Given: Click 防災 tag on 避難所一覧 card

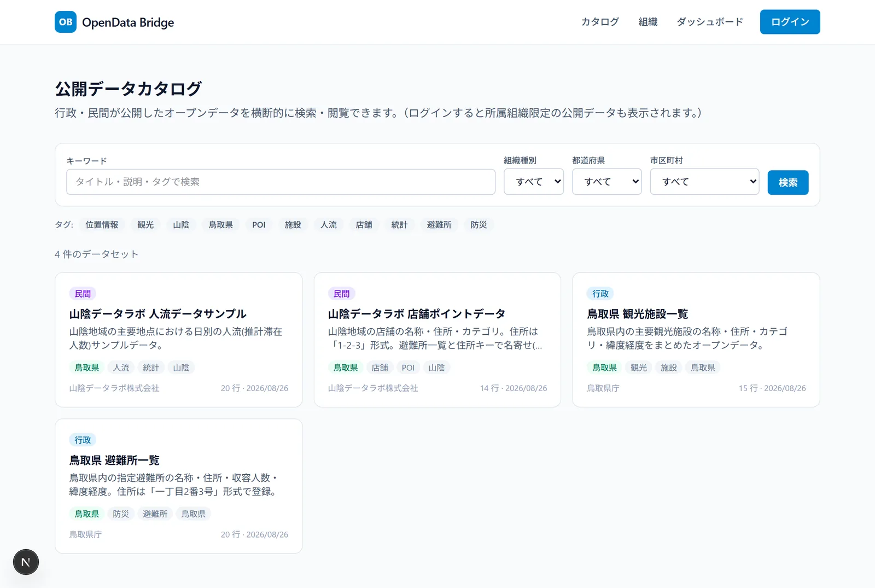Looking at the screenshot, I should tap(121, 514).
